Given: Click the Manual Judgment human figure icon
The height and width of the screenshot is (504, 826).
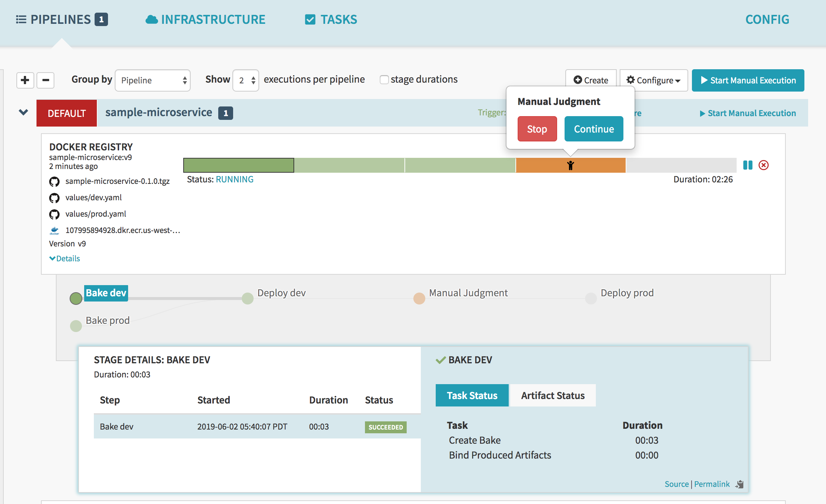Looking at the screenshot, I should pos(569,165).
